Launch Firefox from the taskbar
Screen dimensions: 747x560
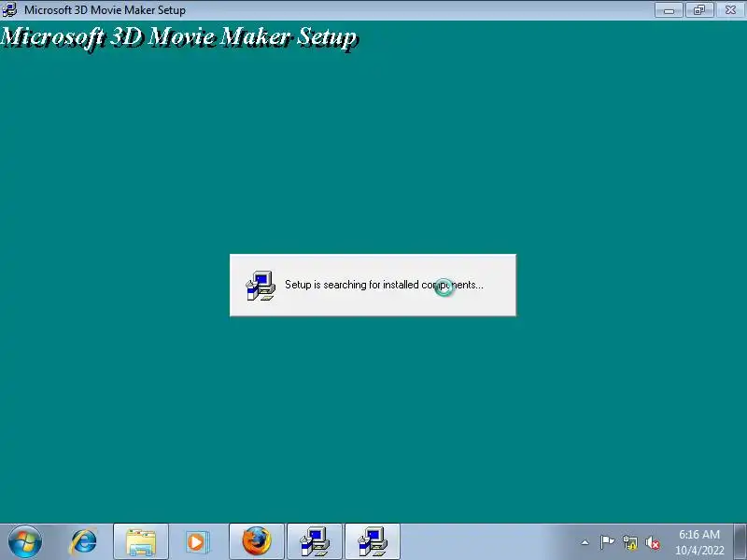pyautogui.click(x=256, y=542)
